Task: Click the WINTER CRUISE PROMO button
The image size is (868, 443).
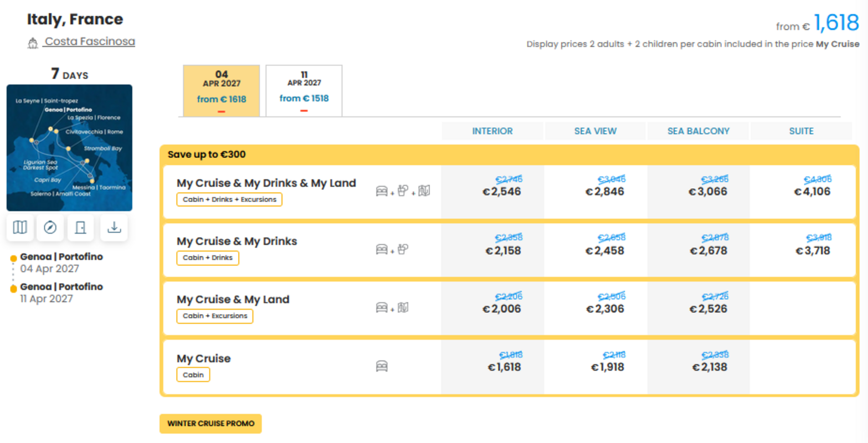Action: point(211,424)
